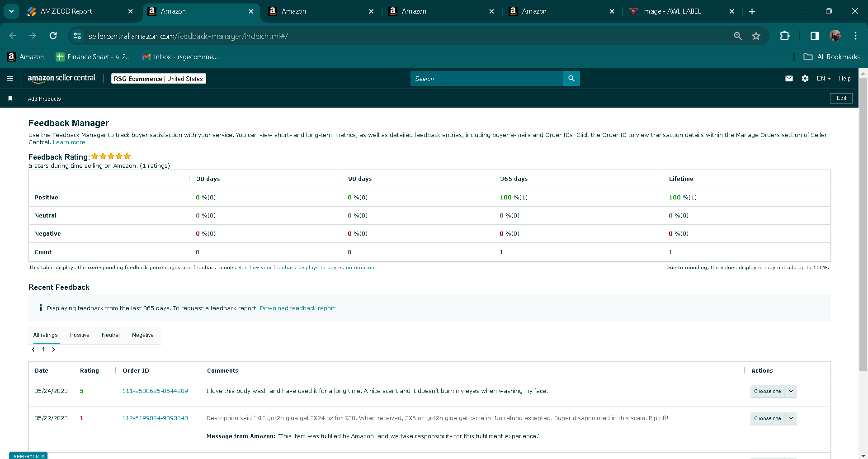868x459 pixels.
Task: Click the 365 days Positive value '100 %(1)'
Action: (x=514, y=198)
